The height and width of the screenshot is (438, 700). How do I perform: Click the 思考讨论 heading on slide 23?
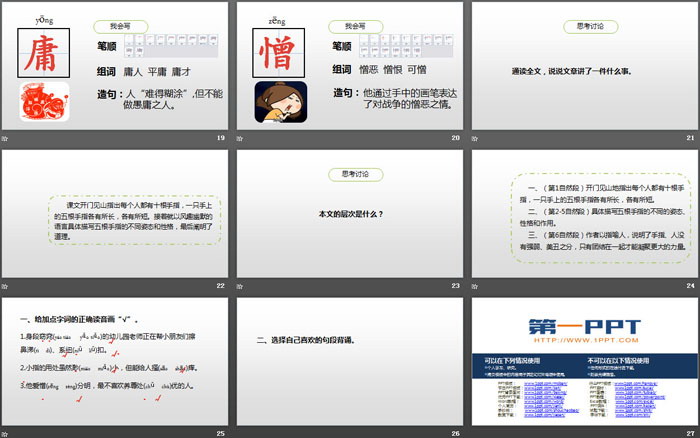(x=349, y=174)
